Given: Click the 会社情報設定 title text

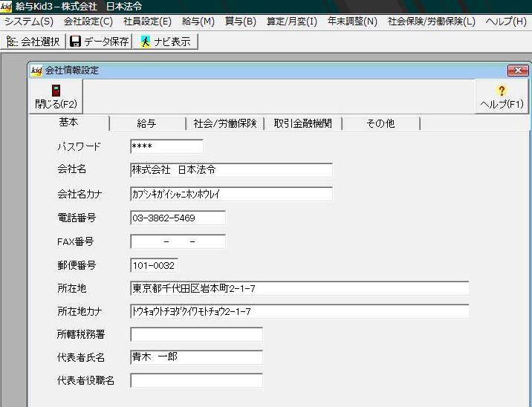Looking at the screenshot, I should pyautogui.click(x=72, y=71).
